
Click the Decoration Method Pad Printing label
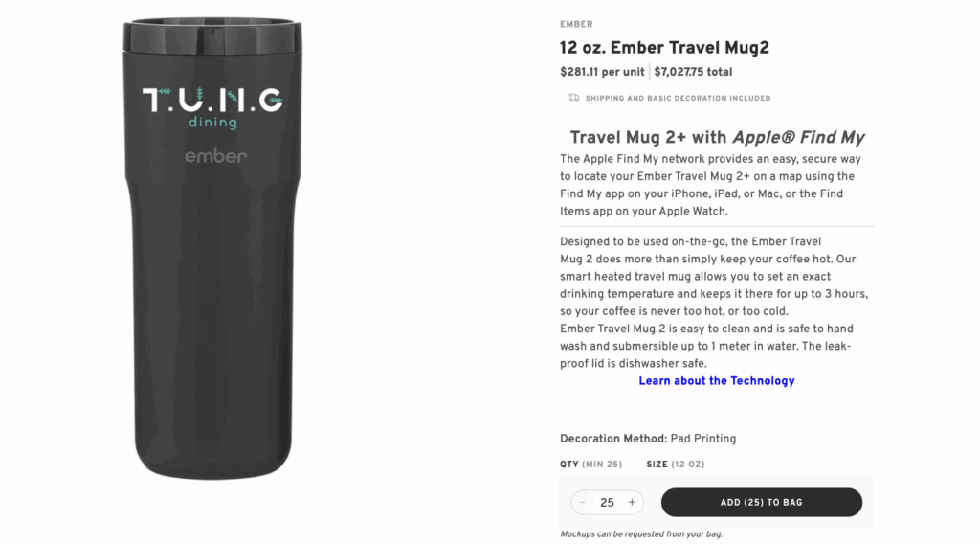(x=648, y=439)
